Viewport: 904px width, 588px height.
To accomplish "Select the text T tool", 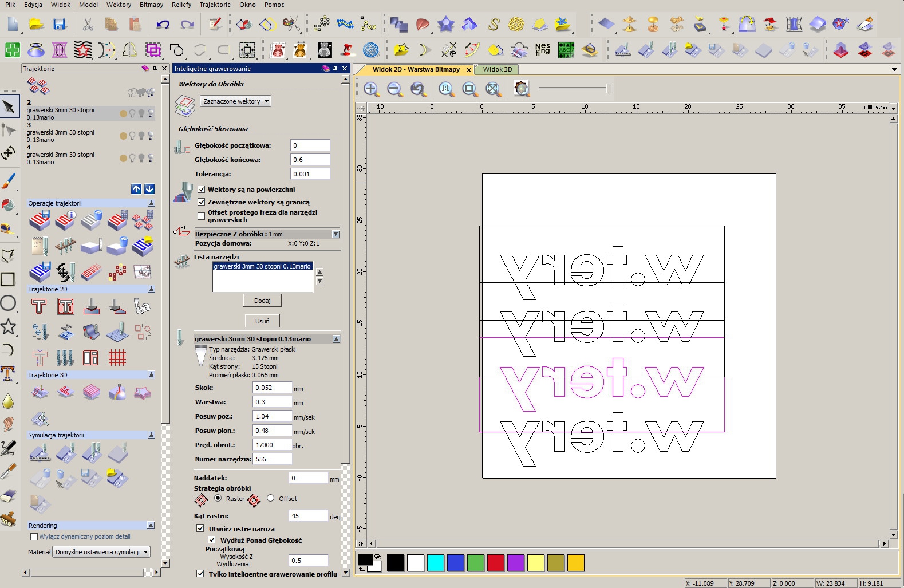I will pos(8,374).
